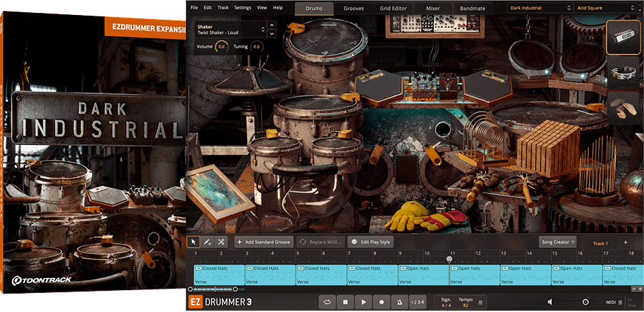
Task: Open the Help menu
Action: point(278,7)
